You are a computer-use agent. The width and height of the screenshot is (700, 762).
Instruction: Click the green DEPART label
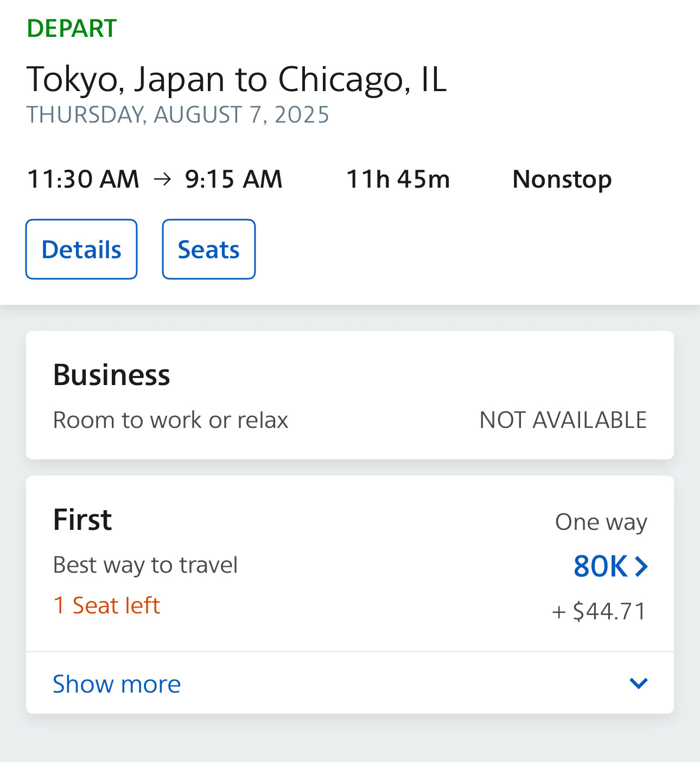72,28
